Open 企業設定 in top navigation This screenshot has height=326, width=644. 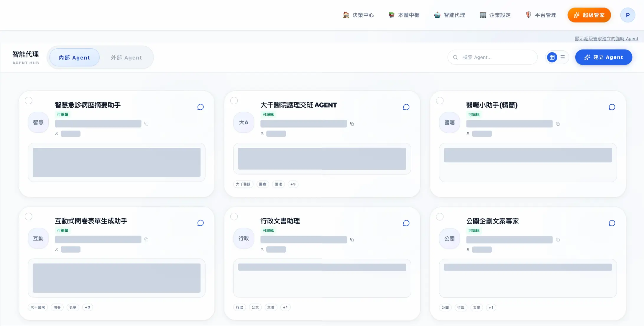(495, 15)
